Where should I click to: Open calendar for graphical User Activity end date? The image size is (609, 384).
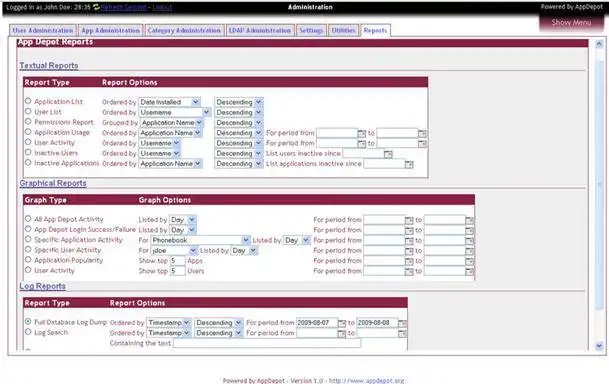[469, 271]
